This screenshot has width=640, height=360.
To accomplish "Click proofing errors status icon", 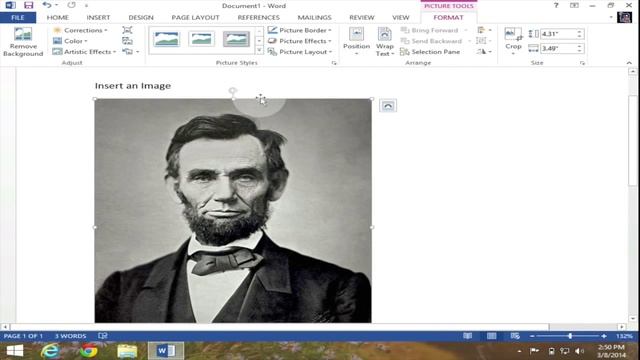I will 103,336.
